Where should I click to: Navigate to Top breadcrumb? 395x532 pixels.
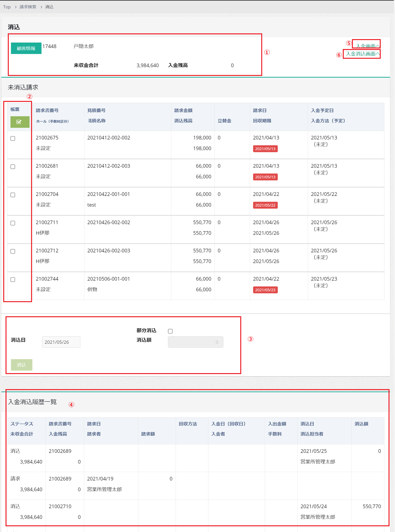pos(7,7)
